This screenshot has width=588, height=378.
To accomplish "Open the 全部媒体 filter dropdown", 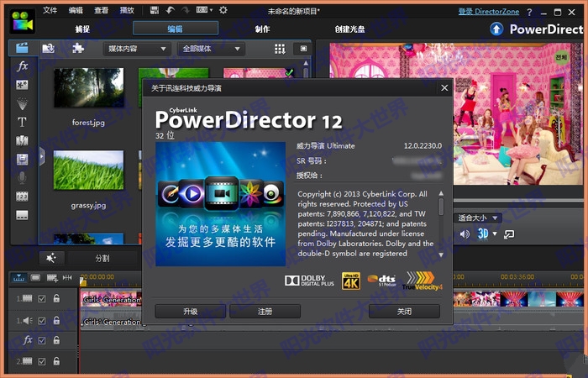I will point(211,49).
